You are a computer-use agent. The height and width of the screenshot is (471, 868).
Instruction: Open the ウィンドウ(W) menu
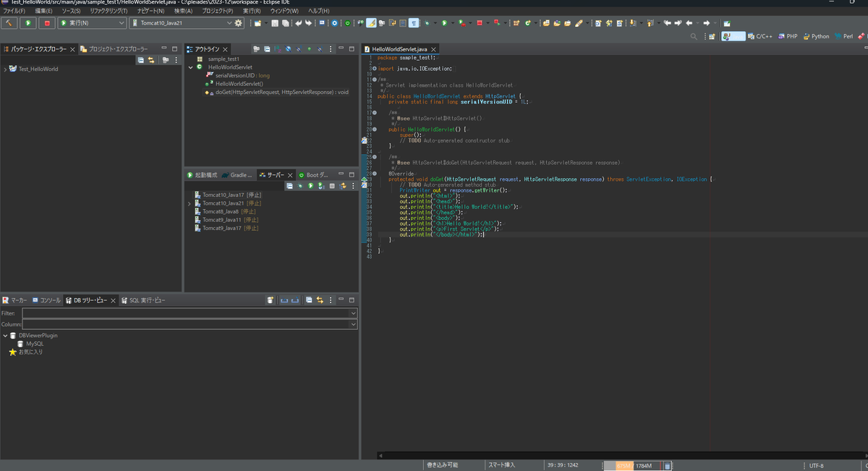[284, 11]
